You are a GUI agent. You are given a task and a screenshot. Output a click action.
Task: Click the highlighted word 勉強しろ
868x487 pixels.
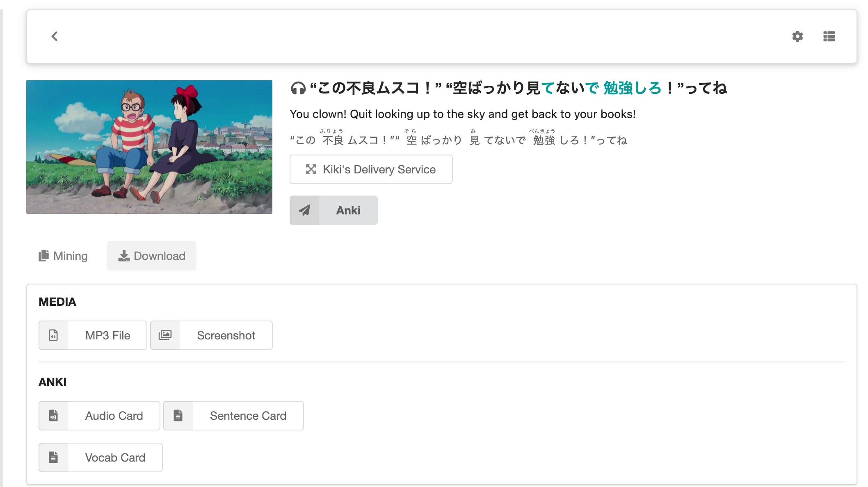pos(632,88)
